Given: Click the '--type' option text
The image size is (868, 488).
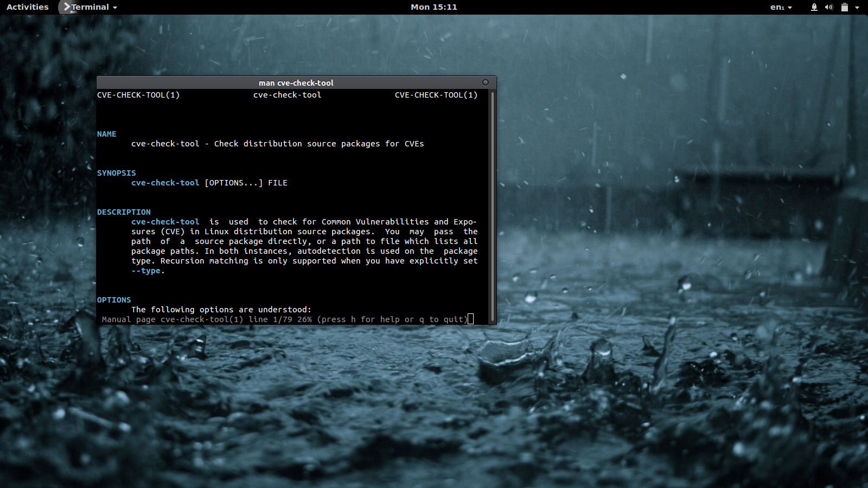Looking at the screenshot, I should click(x=146, y=271).
